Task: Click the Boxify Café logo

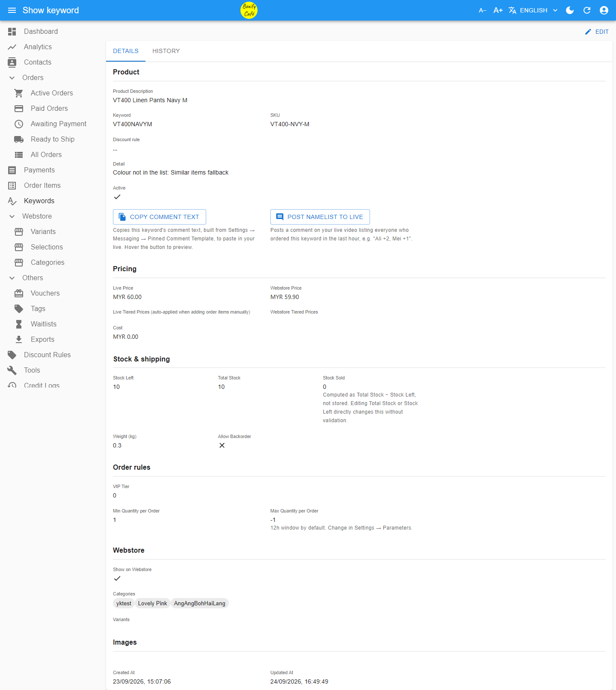Action: pyautogui.click(x=249, y=10)
